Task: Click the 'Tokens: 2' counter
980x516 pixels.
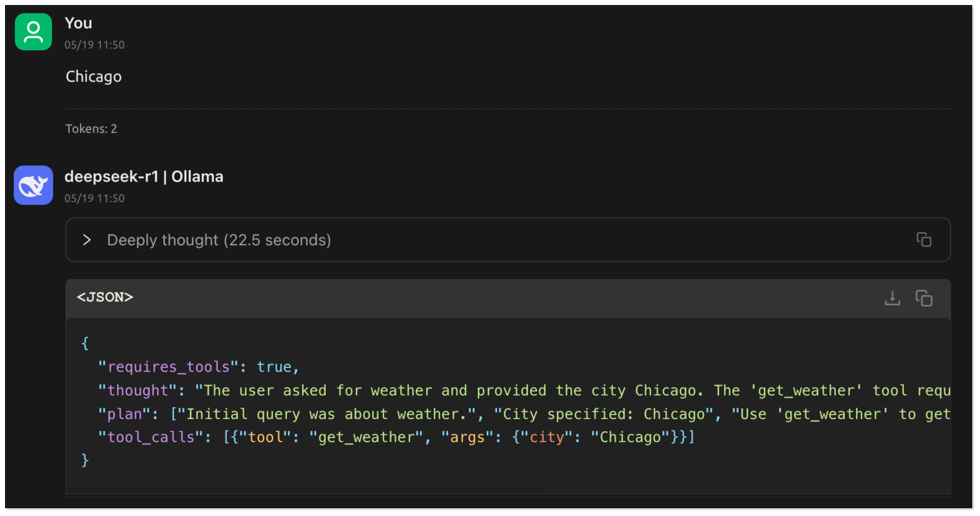Action: pos(91,129)
